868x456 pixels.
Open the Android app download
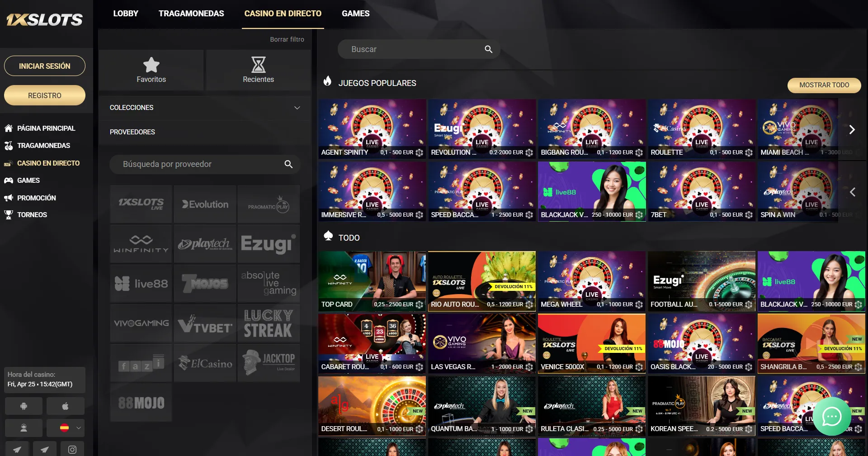click(x=24, y=406)
